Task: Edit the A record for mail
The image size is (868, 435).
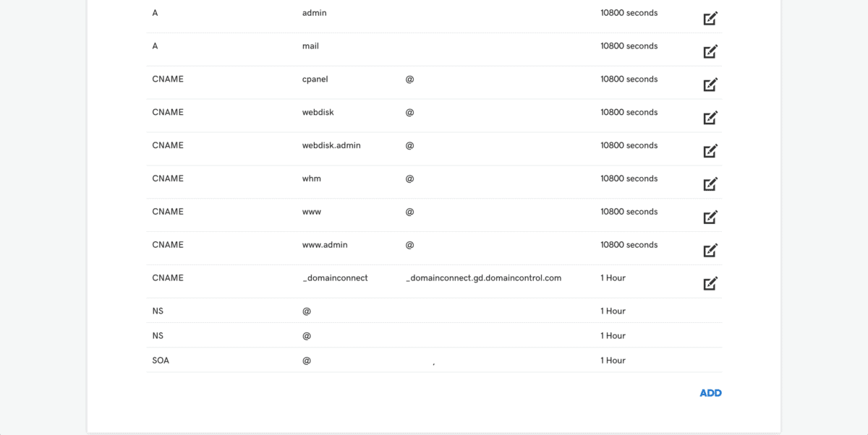Action: click(x=710, y=51)
